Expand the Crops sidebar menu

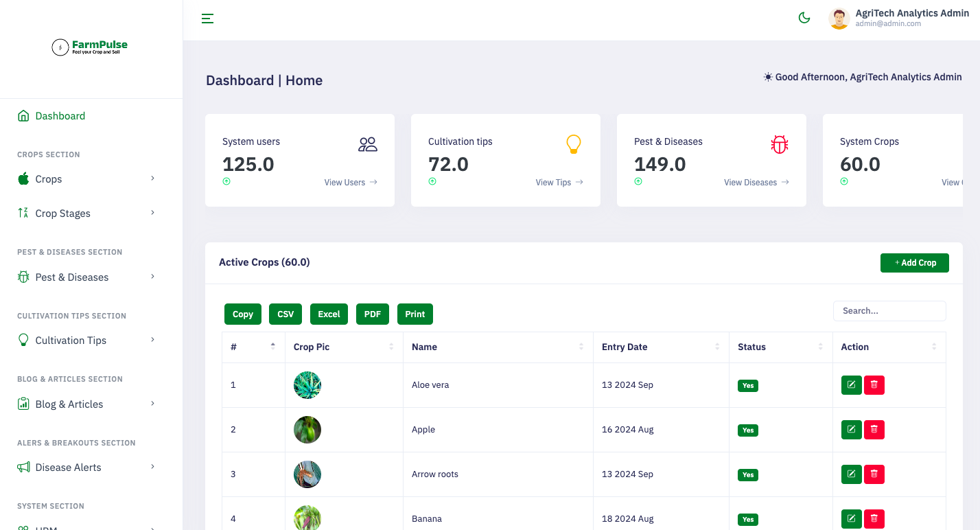[86, 179]
